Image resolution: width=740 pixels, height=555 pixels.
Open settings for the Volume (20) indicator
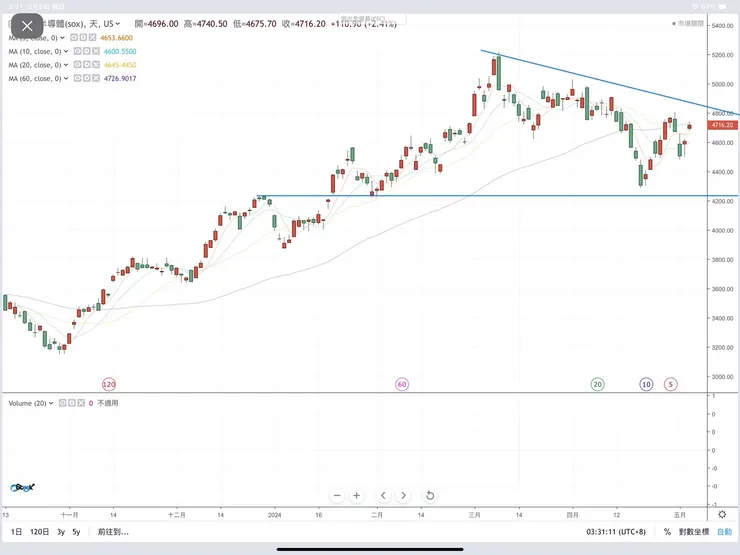pos(72,403)
